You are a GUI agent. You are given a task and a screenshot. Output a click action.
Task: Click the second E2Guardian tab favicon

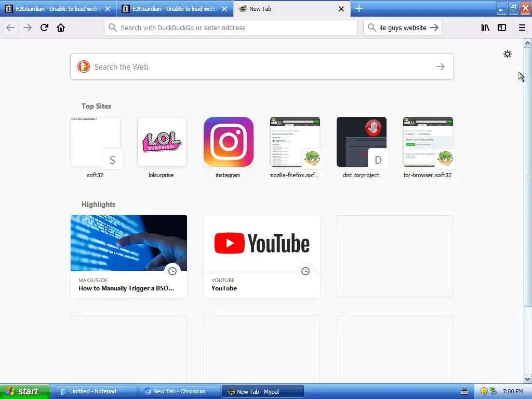125,9
